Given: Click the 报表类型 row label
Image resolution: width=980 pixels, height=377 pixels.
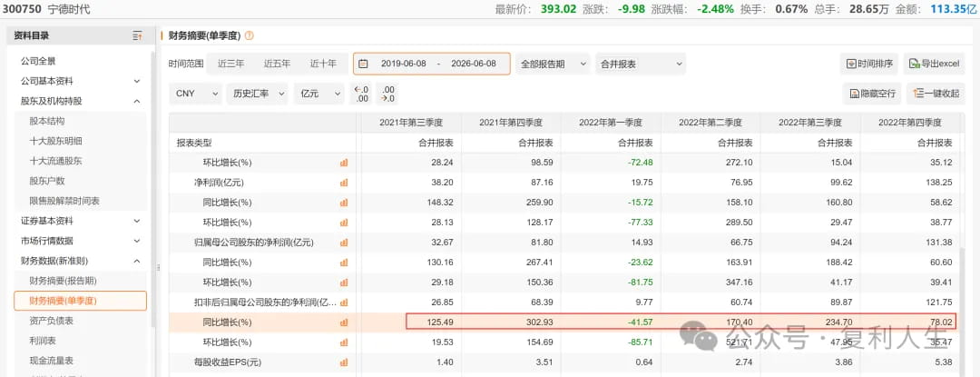Looking at the screenshot, I should pos(194,143).
